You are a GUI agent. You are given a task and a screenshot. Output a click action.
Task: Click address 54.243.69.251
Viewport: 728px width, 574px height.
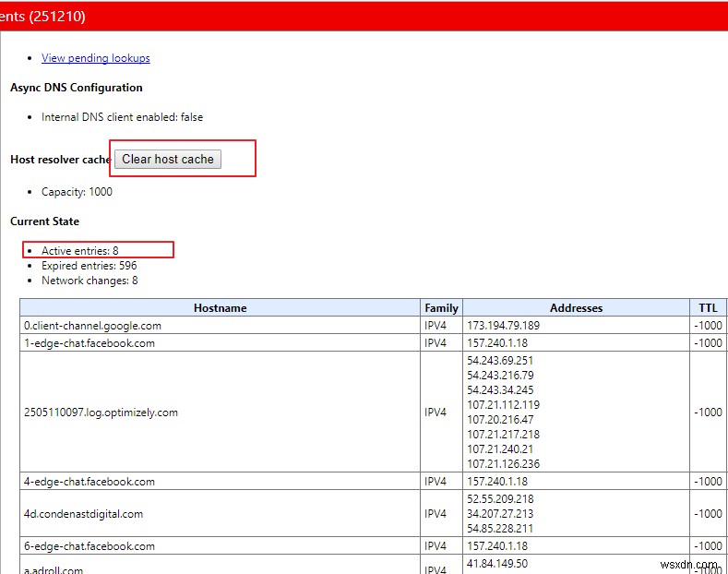(x=500, y=361)
